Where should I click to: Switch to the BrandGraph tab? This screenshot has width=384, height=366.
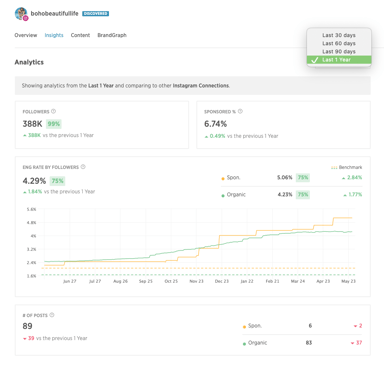click(112, 35)
